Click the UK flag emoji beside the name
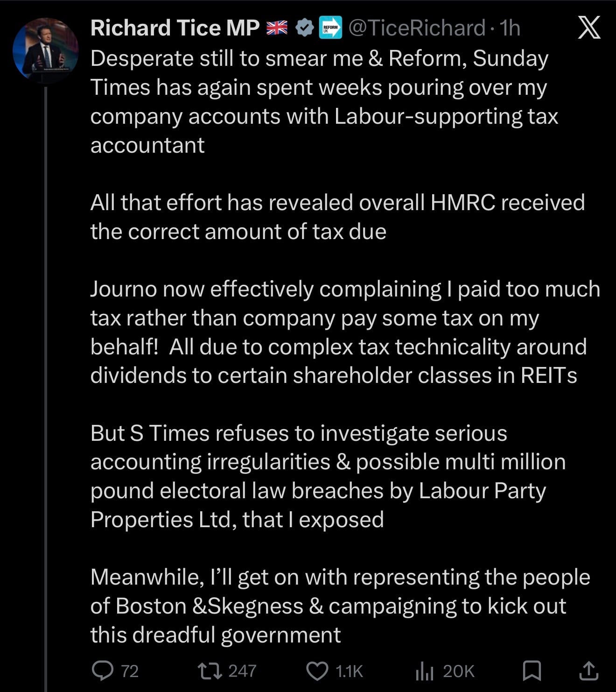 pos(277,28)
